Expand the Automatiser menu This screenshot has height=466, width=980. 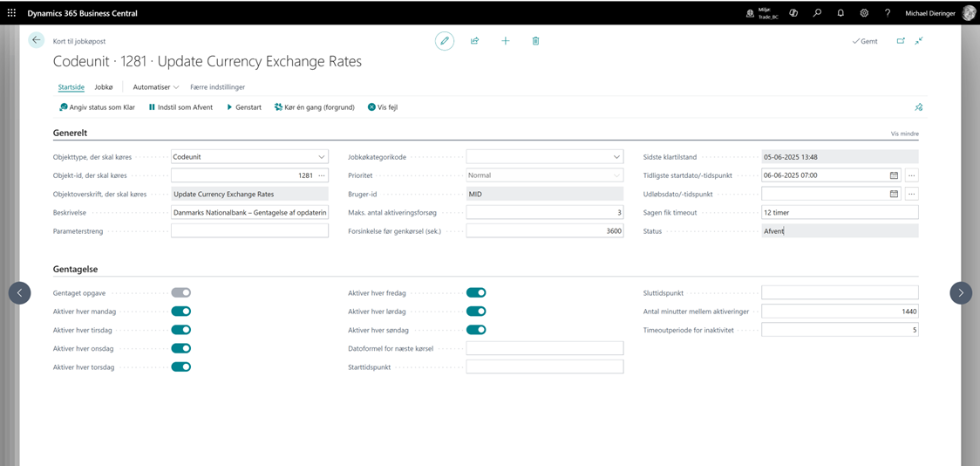coord(156,87)
